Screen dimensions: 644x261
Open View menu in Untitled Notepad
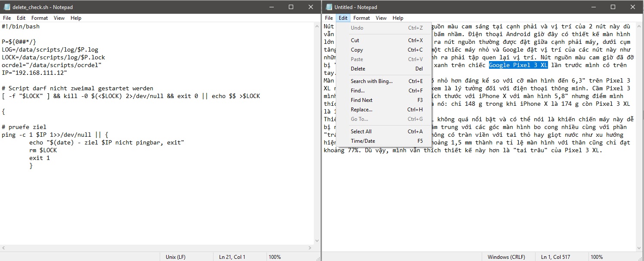(x=381, y=18)
